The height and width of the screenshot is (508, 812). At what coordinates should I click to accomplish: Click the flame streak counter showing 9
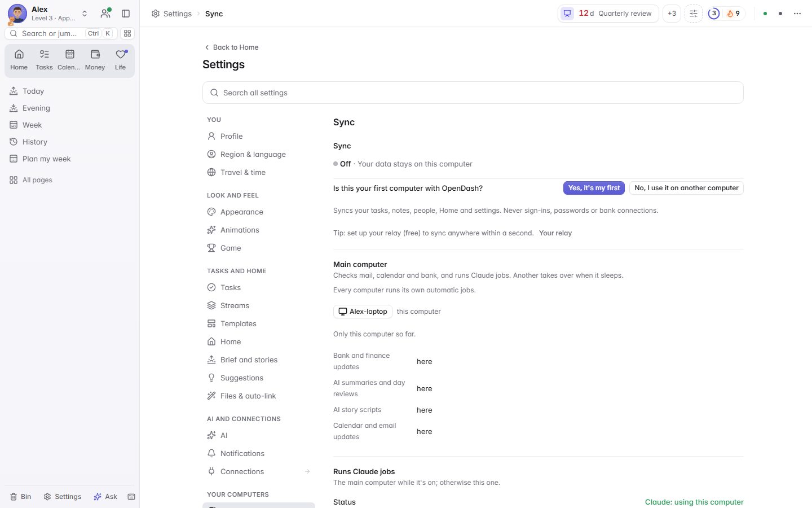tap(734, 14)
